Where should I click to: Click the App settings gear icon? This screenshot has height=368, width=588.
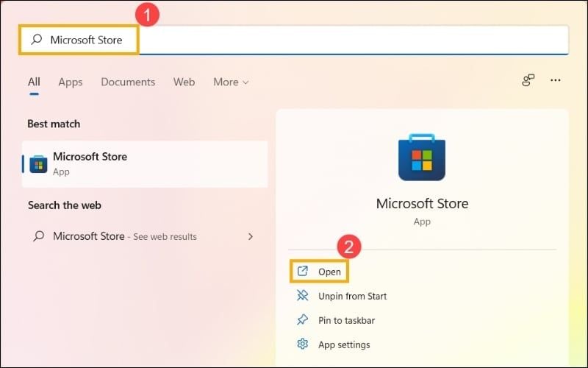point(302,344)
